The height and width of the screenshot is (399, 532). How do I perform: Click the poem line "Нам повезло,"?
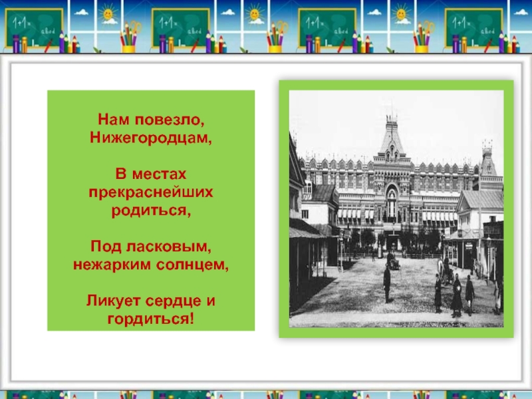tap(150, 121)
